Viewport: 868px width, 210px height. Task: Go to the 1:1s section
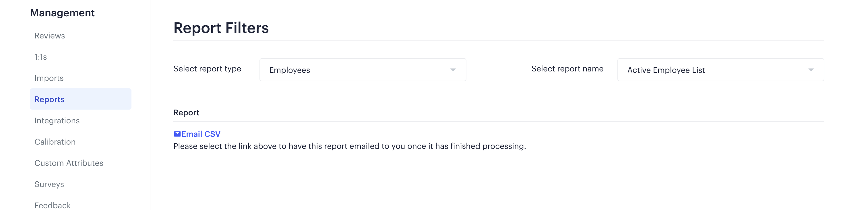click(40, 57)
